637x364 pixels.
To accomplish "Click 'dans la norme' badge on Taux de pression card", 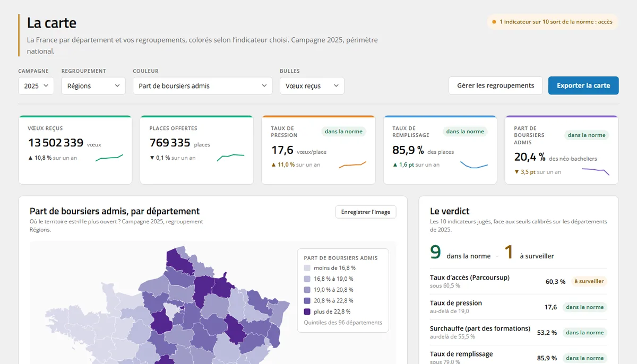I will pyautogui.click(x=343, y=132).
